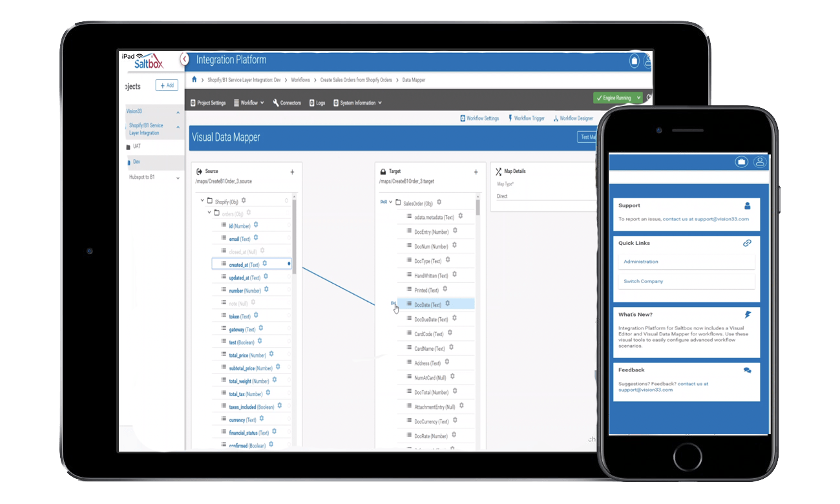Open Workflow Settings
The width and height of the screenshot is (840, 504).
click(479, 118)
